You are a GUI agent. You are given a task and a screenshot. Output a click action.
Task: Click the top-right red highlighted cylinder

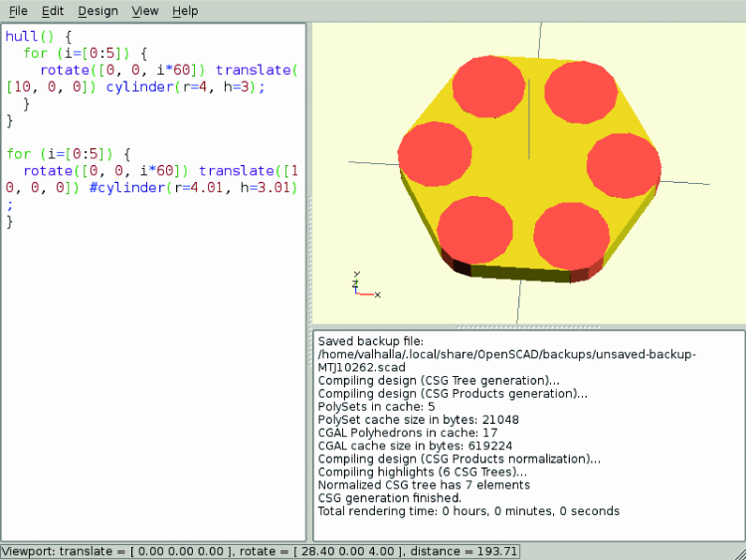[582, 91]
